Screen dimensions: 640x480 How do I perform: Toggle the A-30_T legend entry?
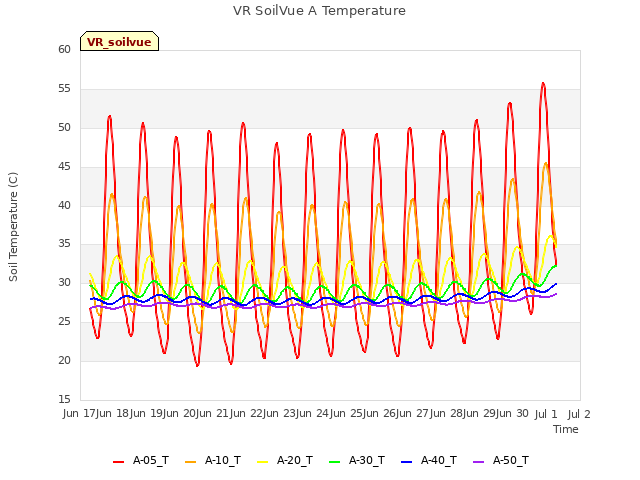[x=357, y=460]
